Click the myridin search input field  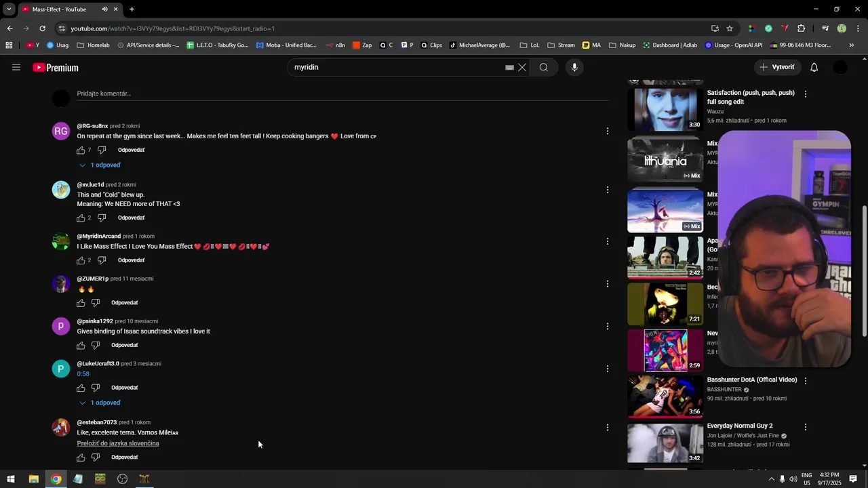[x=397, y=67]
